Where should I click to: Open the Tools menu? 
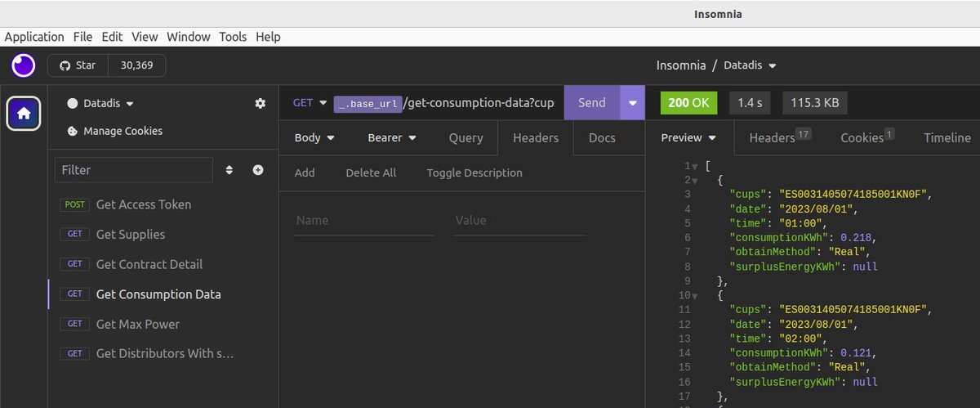click(x=233, y=37)
